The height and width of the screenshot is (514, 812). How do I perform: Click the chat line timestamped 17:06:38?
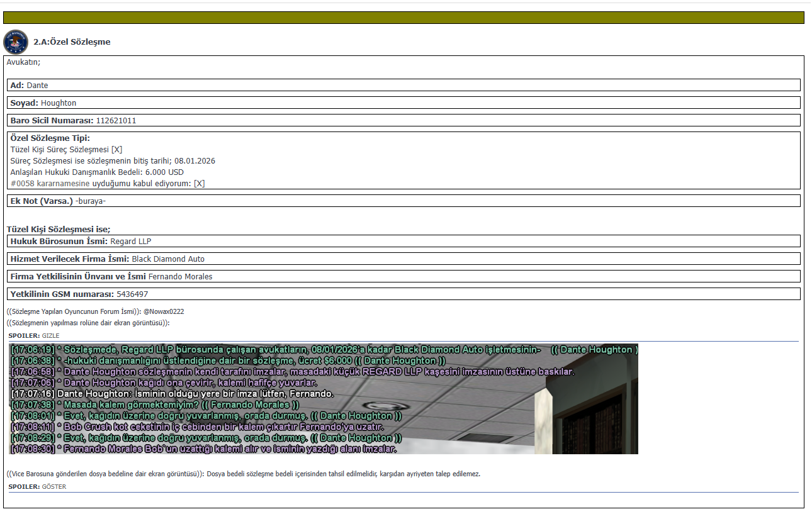tap(228, 361)
